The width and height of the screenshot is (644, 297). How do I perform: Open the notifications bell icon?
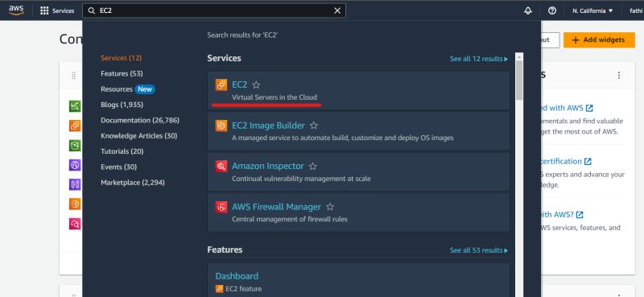tap(528, 10)
